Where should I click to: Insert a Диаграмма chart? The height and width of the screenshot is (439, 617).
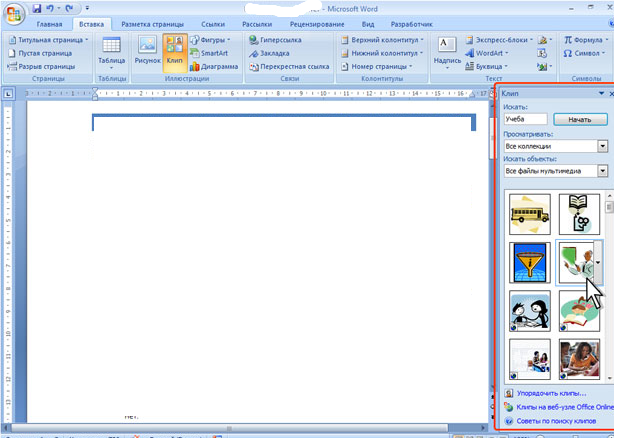pos(214,67)
